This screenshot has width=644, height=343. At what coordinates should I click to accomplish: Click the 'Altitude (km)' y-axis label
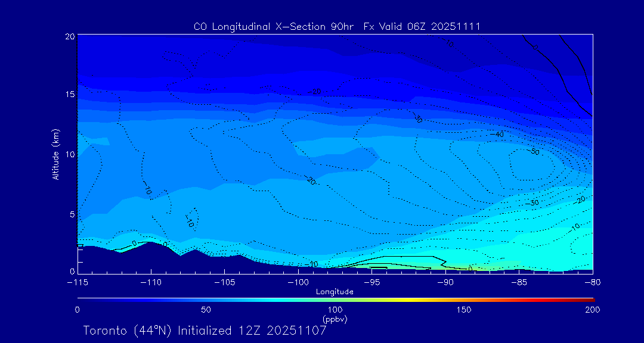point(55,154)
